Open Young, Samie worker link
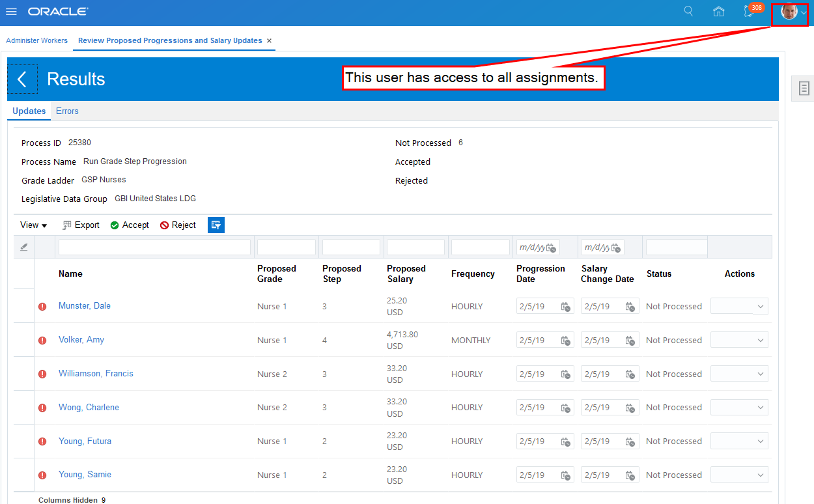Viewport: 814px width, 504px height. 85,475
